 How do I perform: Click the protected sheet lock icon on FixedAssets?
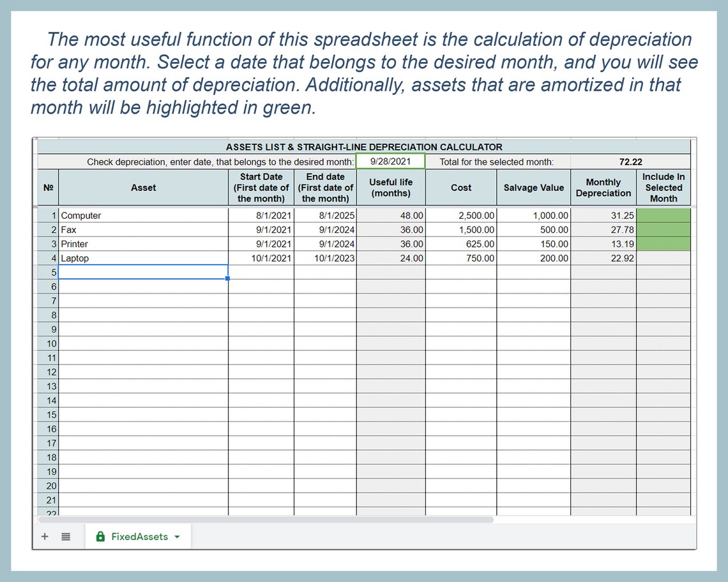[100, 536]
